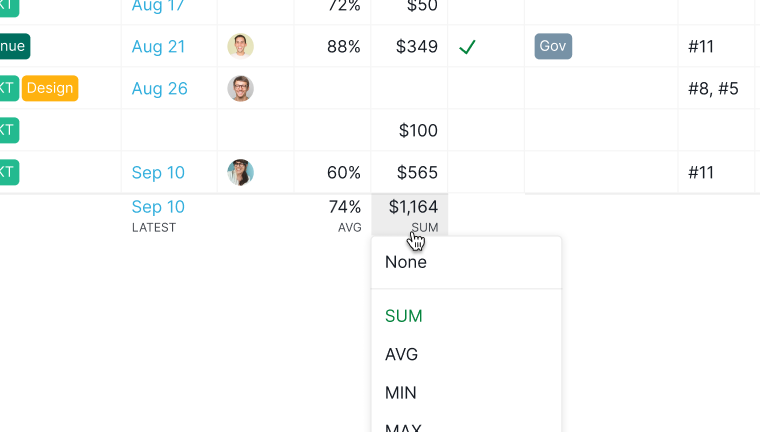Viewport: 760px width, 432px height.
Task: Open the Sep 10 LATEST summary cell
Action: point(169,215)
